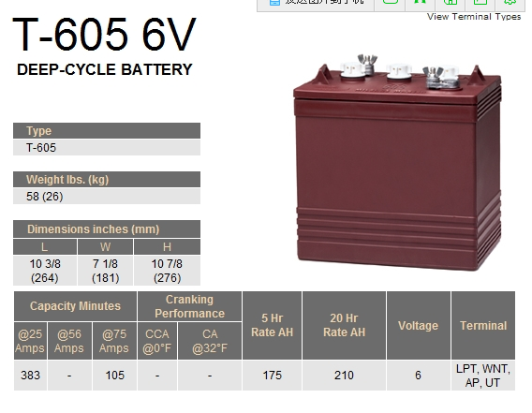Click the send image to phone button text
The height and width of the screenshot is (413, 532).
[324, 2]
